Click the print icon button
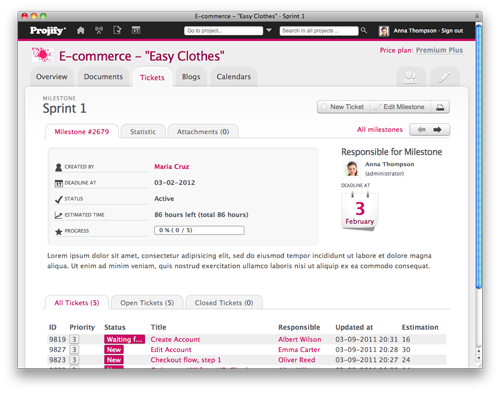This screenshot has height=393, width=500. [x=440, y=107]
